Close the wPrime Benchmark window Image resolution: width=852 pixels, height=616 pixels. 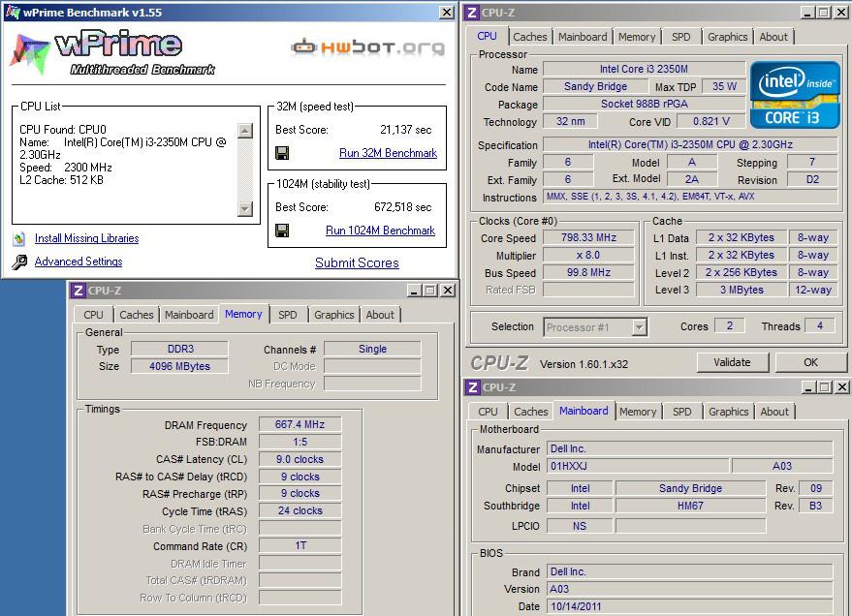447,12
